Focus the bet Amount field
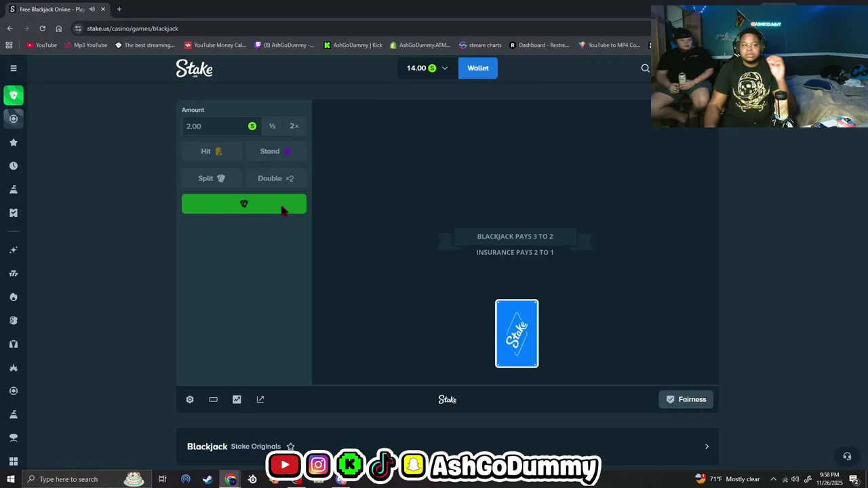Viewport: 868px width, 488px height. tap(221, 126)
